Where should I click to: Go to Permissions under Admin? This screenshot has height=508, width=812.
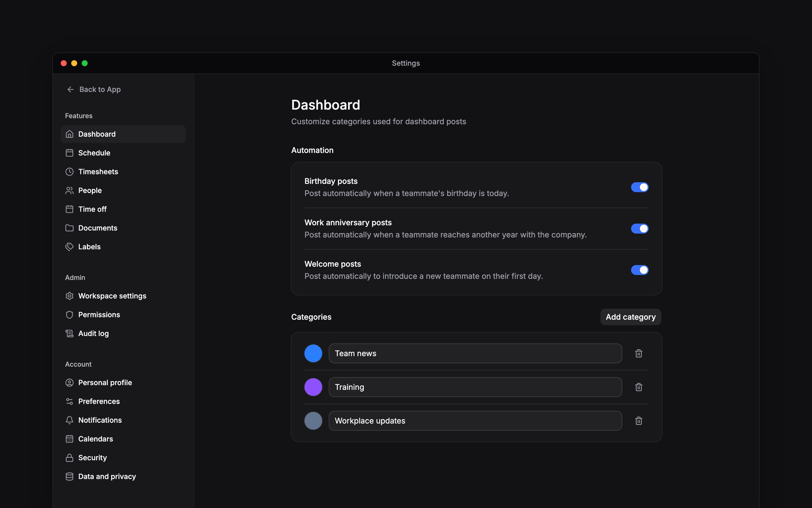[x=123, y=315]
